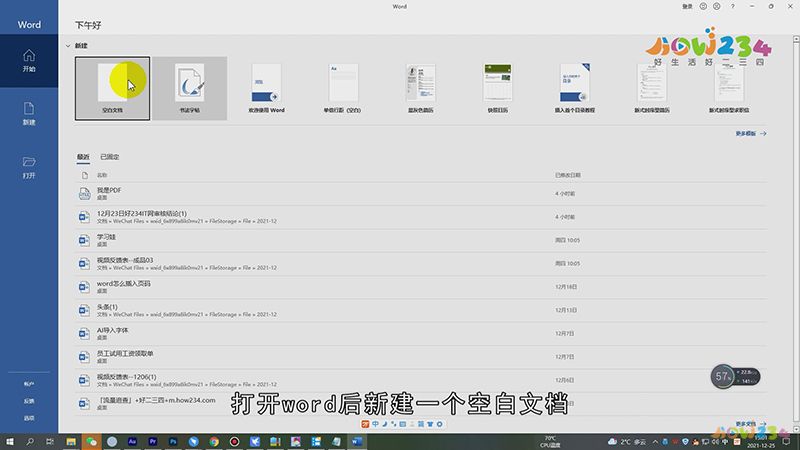Viewport: 800px width, 450px height.
Task: Open 帐户 (Account) in sidebar
Action: 29,384
